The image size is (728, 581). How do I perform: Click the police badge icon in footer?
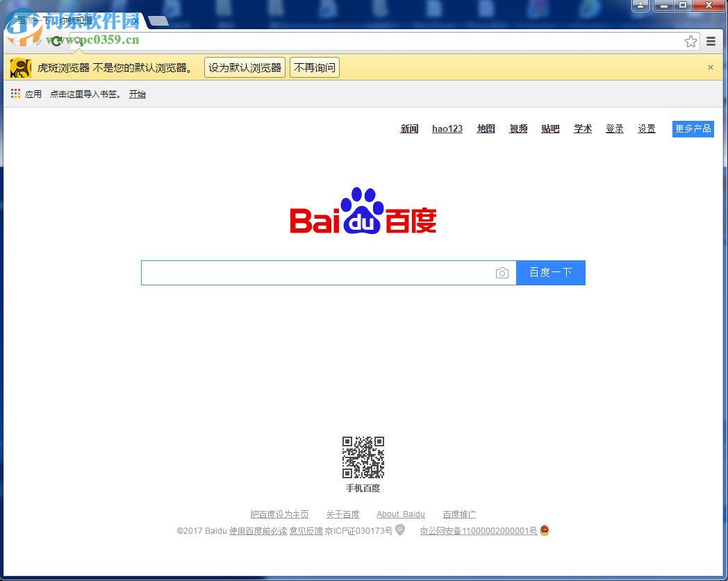tap(544, 530)
